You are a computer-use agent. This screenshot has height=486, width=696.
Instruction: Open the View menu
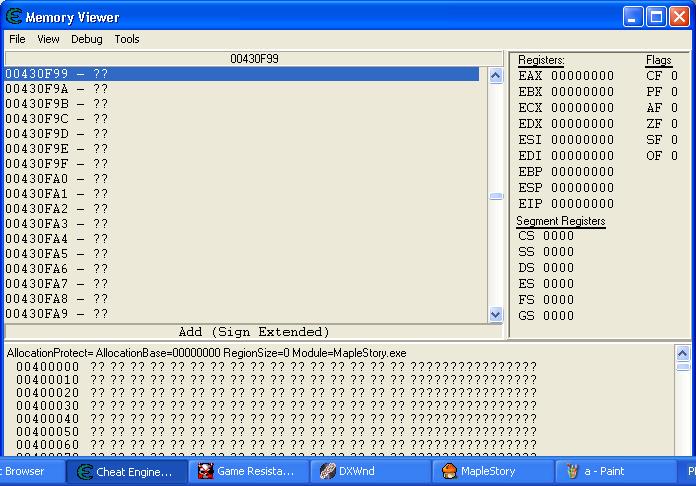(x=48, y=39)
